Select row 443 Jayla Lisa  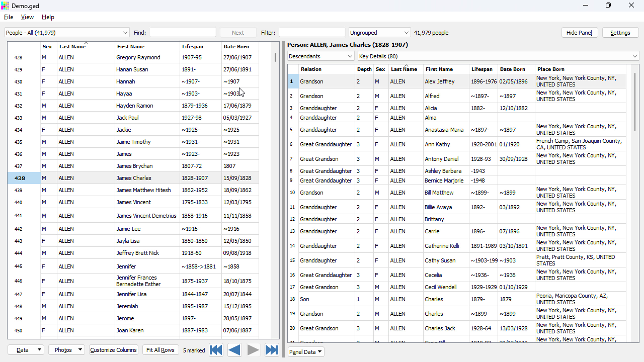tap(133, 241)
